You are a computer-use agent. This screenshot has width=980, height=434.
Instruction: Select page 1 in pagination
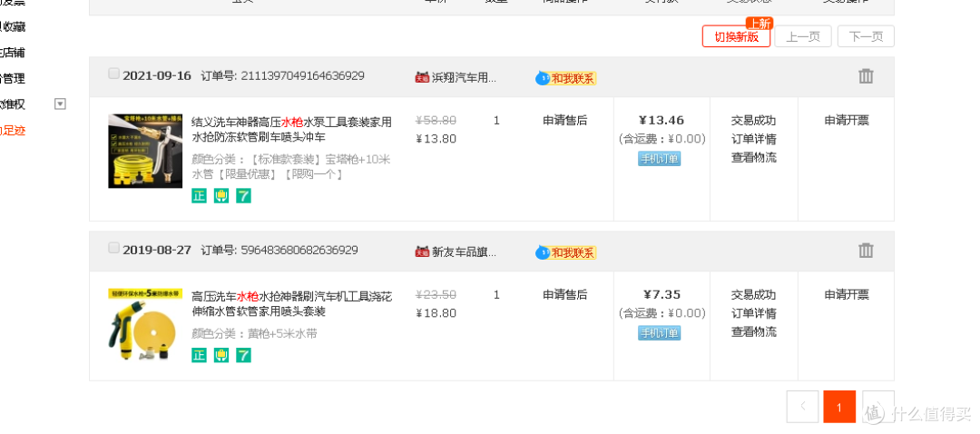(x=839, y=407)
